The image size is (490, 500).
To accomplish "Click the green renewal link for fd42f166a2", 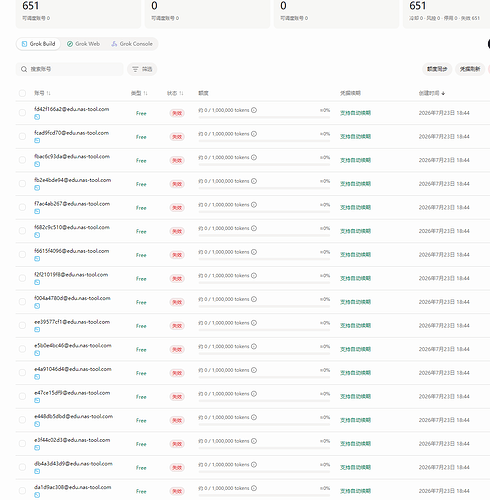I will [355, 113].
